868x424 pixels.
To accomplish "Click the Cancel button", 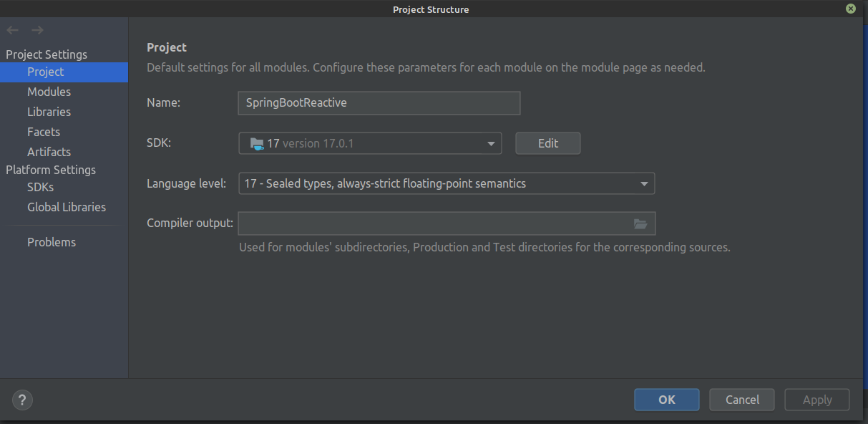I will tap(742, 400).
